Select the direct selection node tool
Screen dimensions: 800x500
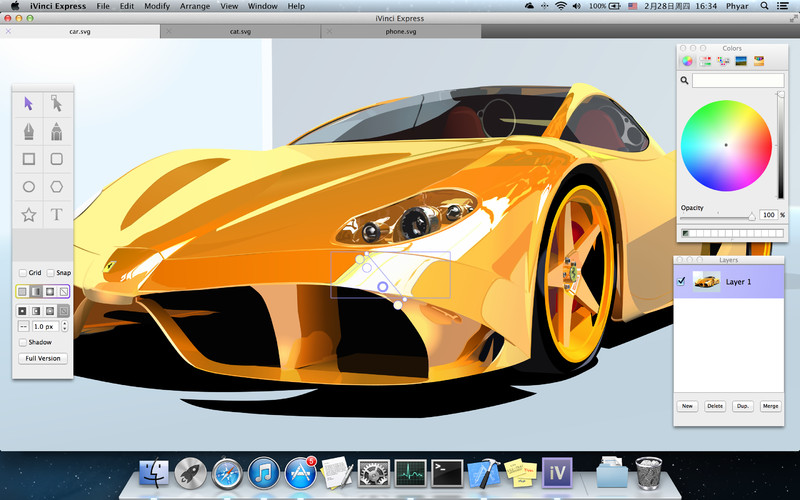point(57,104)
